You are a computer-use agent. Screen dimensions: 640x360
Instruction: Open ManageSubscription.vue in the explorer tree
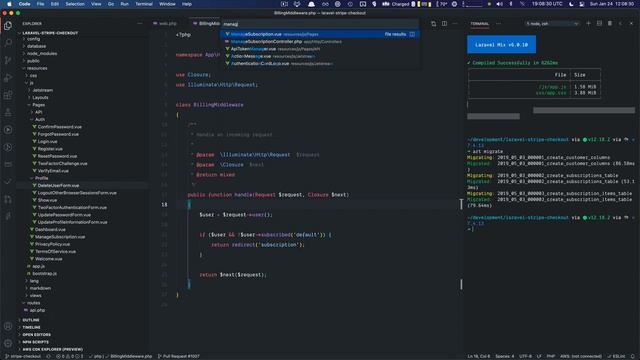coord(60,237)
